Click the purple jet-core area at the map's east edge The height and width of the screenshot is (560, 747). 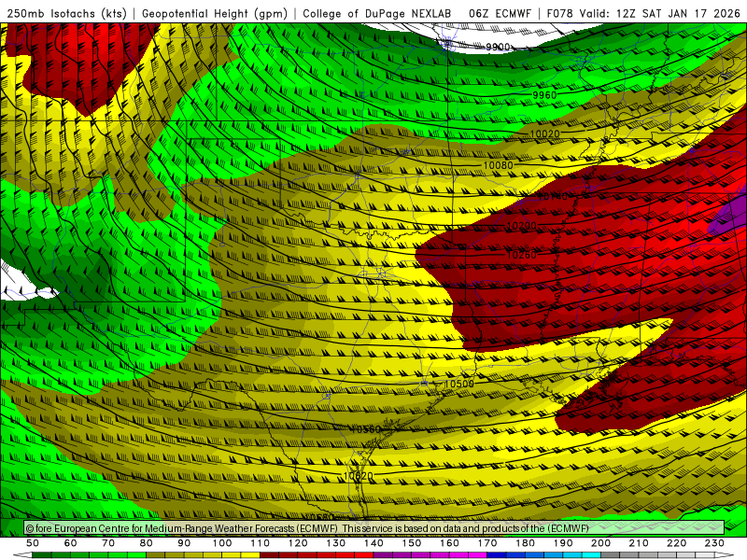point(731,216)
